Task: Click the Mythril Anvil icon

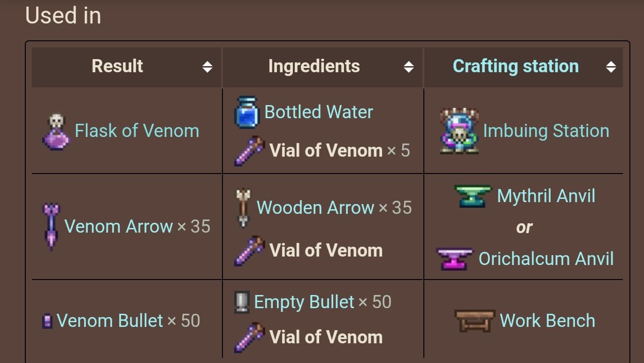Action: tap(473, 196)
